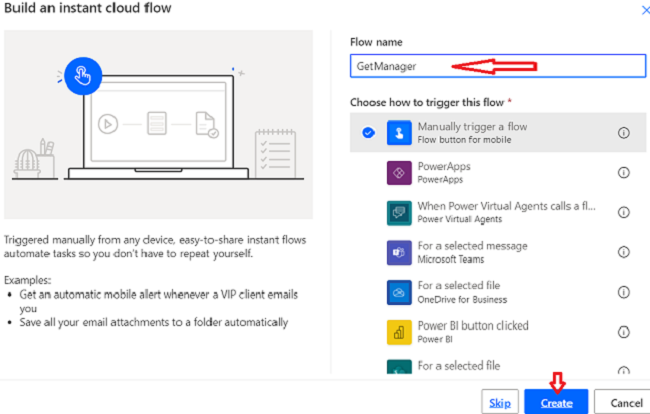The image size is (650, 414).
Task: Cancel the instant cloud flow dialog
Action: 626,402
